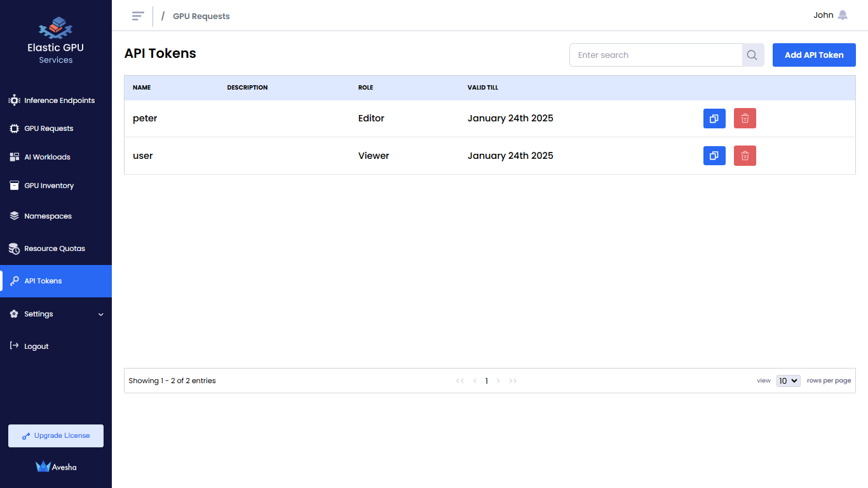Click the Showing 1 - 2 of 2 entries text
This screenshot has width=868, height=488.
[172, 381]
